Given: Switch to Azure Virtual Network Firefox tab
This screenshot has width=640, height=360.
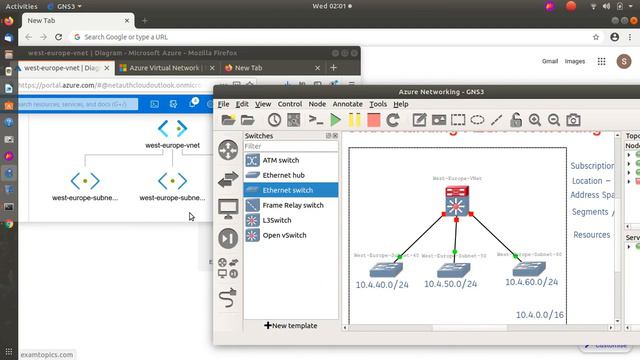Looking at the screenshot, I should click(167, 68).
